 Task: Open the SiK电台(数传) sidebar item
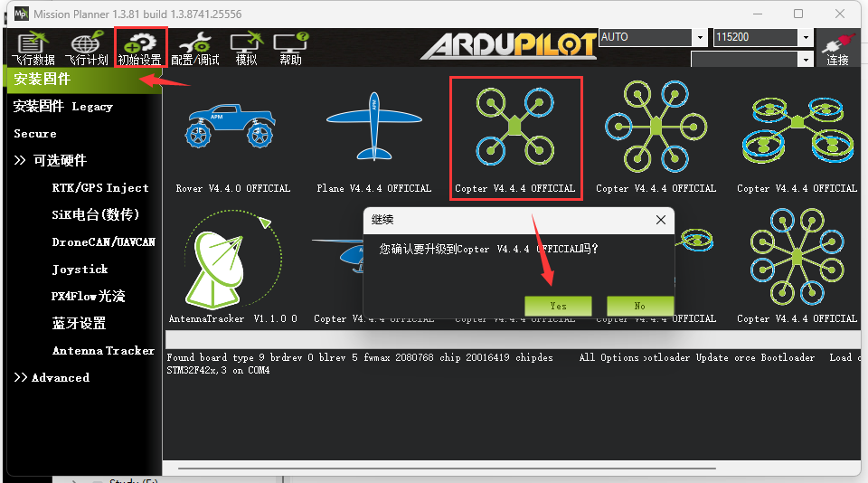coord(95,215)
